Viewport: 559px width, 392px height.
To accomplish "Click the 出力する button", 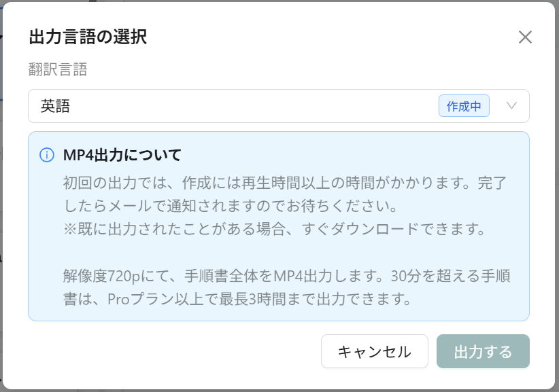I will point(483,351).
